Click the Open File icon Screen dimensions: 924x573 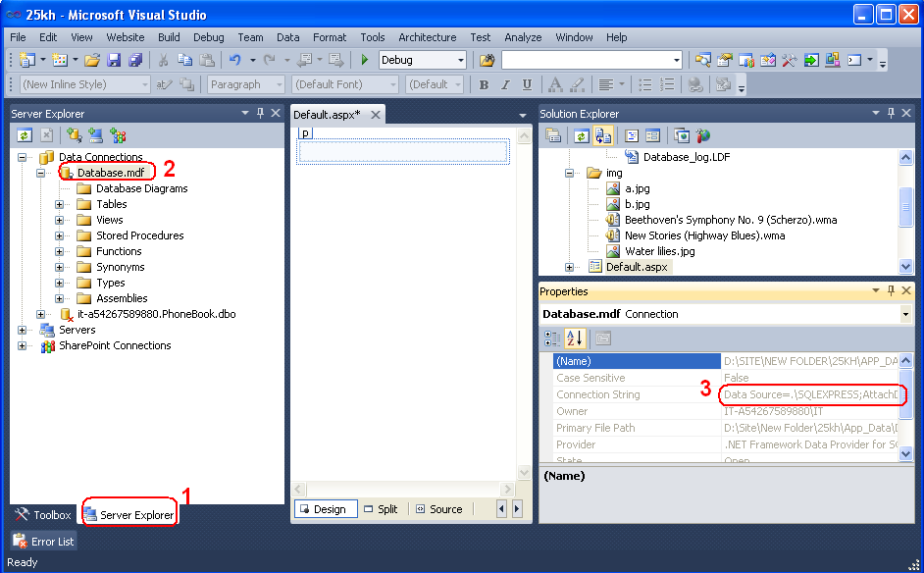[92, 60]
